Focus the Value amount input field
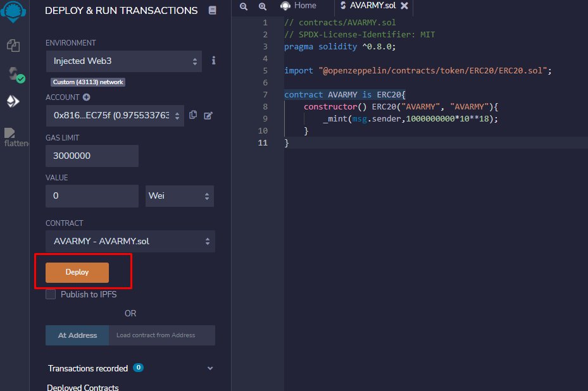This screenshot has height=391, width=588. click(92, 196)
